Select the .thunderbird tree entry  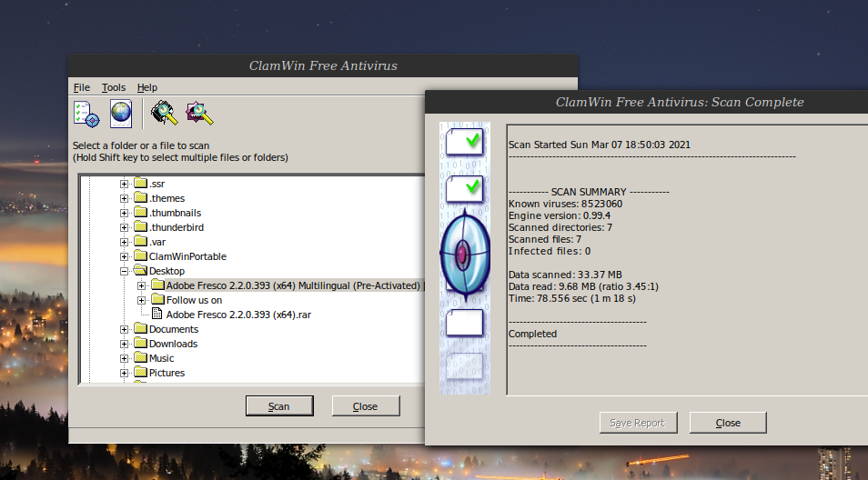(x=176, y=227)
